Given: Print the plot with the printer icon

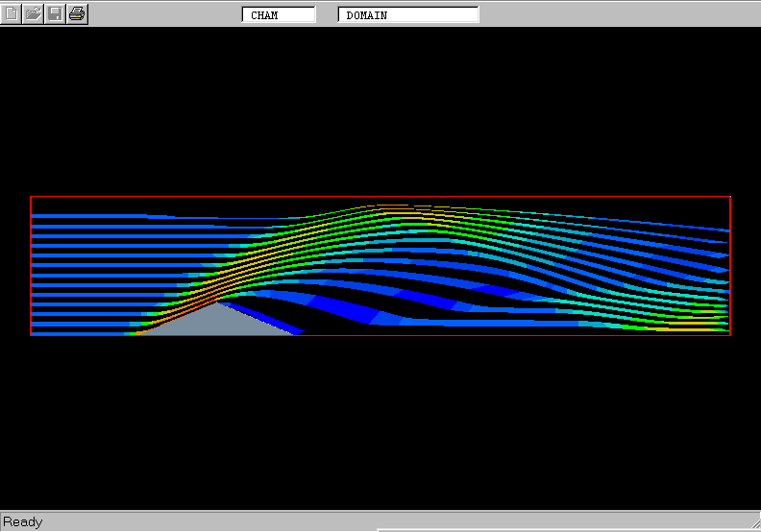Looking at the screenshot, I should (x=77, y=13).
